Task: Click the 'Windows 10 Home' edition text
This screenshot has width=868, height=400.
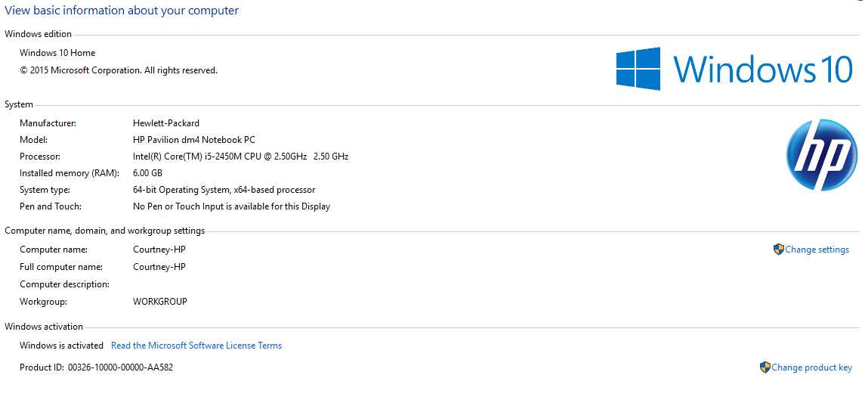Action: pos(57,53)
